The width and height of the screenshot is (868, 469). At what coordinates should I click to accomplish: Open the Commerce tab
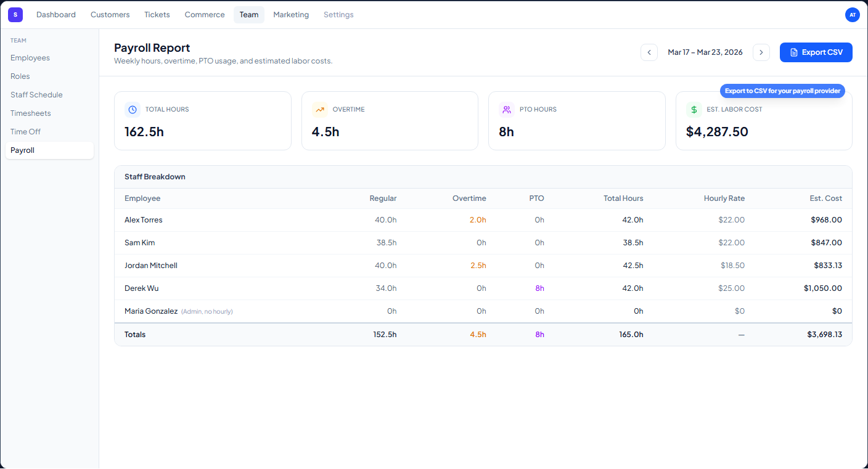205,15
